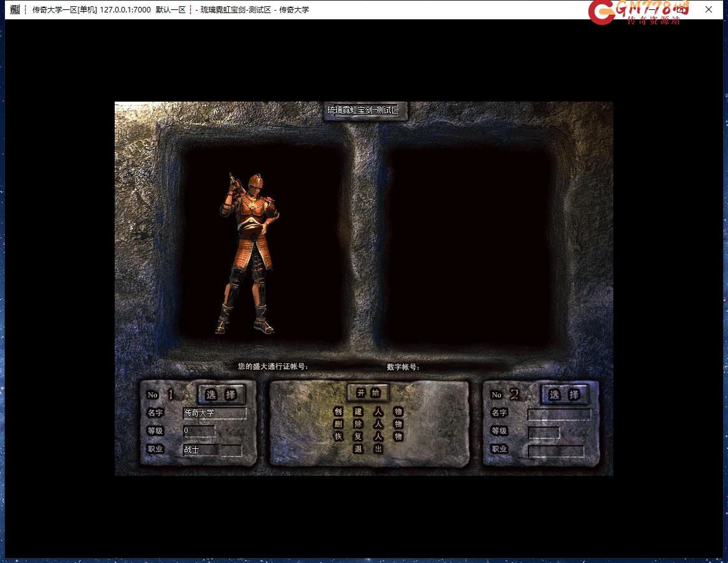Click the empty 职业 field of slot 2
728x563 pixels.
tap(556, 451)
